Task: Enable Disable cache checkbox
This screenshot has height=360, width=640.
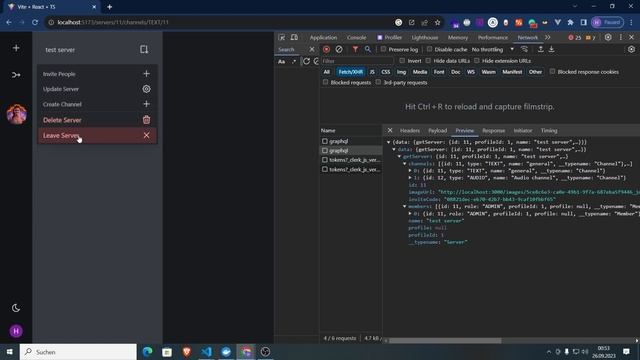Action: 429,49
